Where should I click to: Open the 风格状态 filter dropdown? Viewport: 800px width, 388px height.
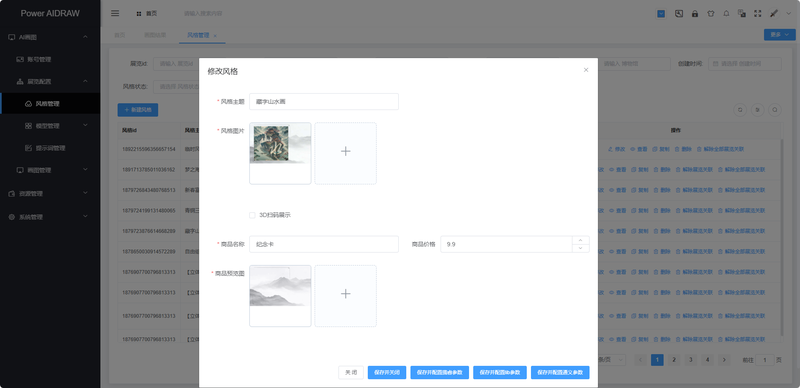click(x=176, y=86)
